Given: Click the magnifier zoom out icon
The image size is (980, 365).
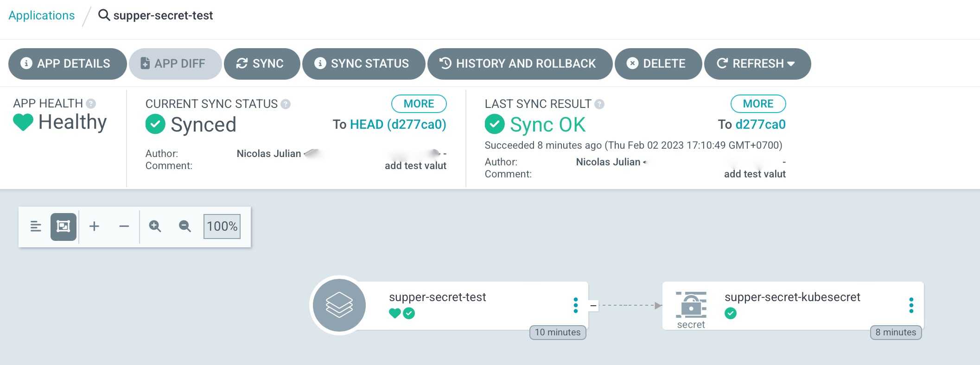Looking at the screenshot, I should point(185,227).
